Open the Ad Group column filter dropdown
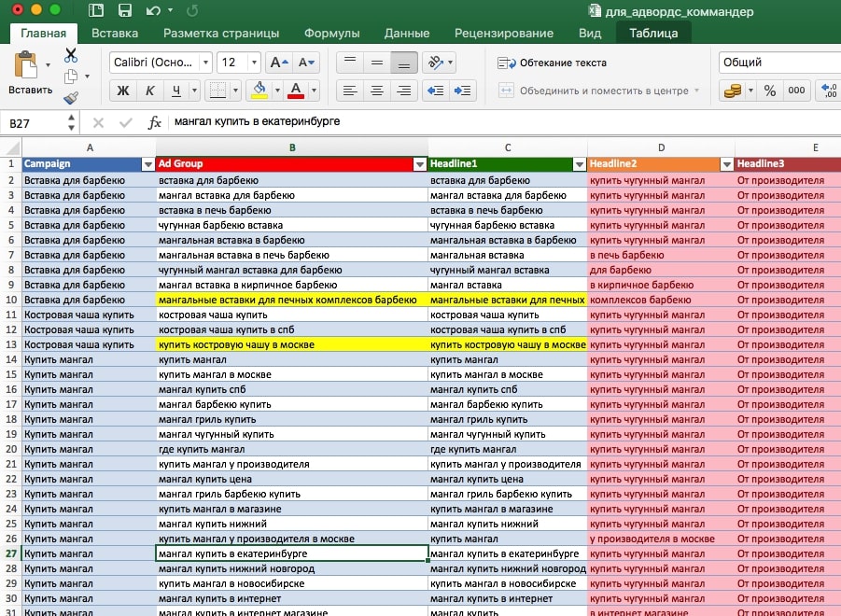 click(418, 164)
